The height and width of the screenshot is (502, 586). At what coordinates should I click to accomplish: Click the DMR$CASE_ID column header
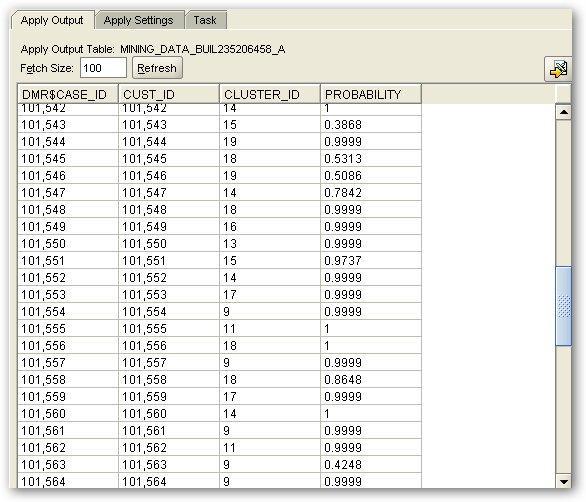(68, 94)
